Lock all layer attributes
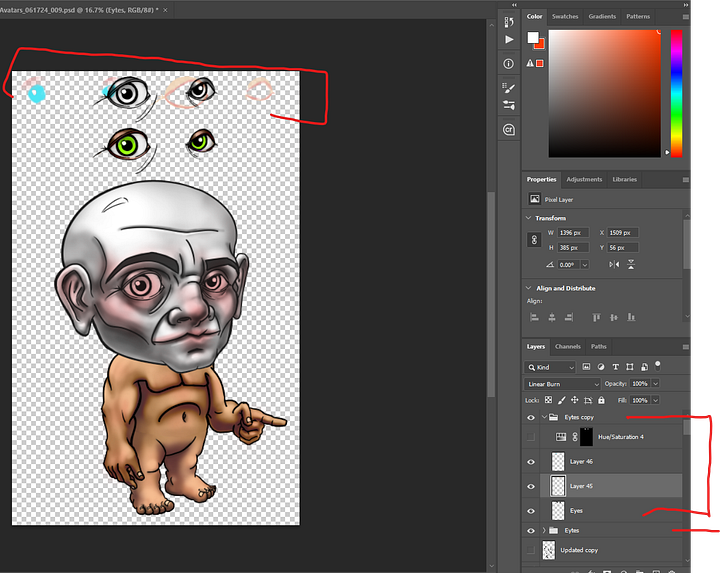 tap(601, 400)
